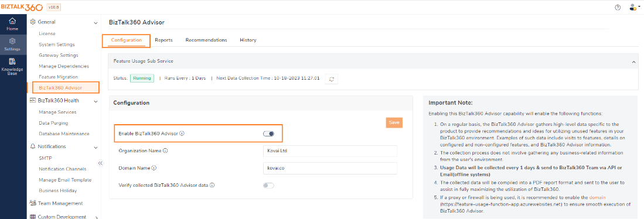This screenshot has height=219, width=644.
Task: Click the Team Management people icon
Action: pos(33,203)
